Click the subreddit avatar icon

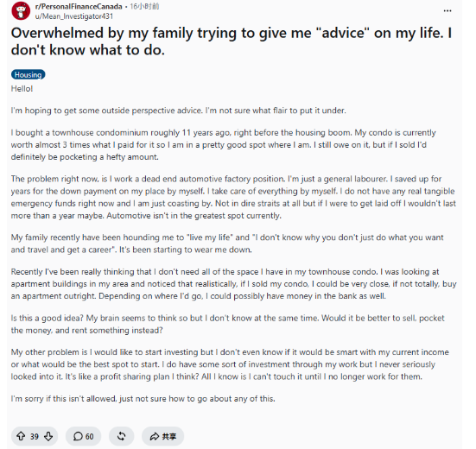coord(21,11)
